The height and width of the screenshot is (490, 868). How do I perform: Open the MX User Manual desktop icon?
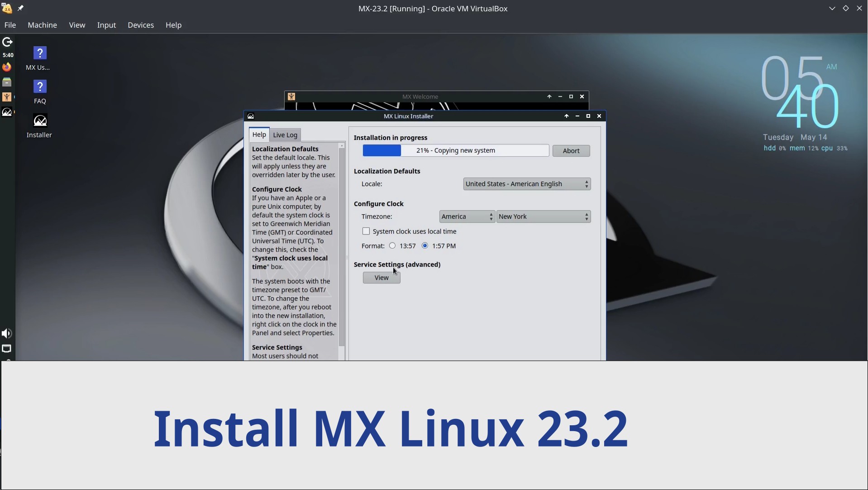tap(40, 53)
